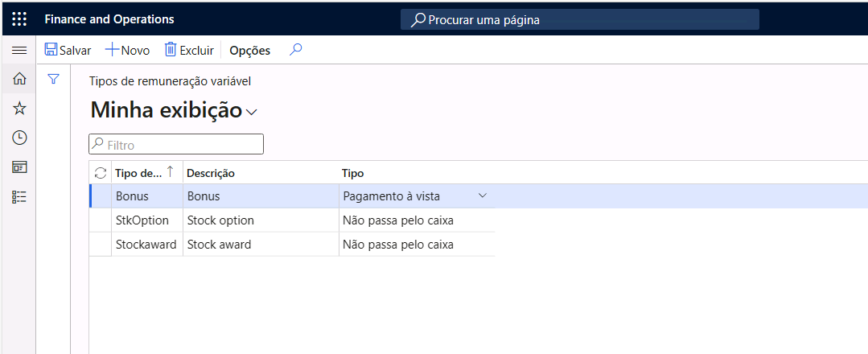Screen dimensions: 868x354
Task: Select the StkOption cell
Action: pyautogui.click(x=146, y=220)
